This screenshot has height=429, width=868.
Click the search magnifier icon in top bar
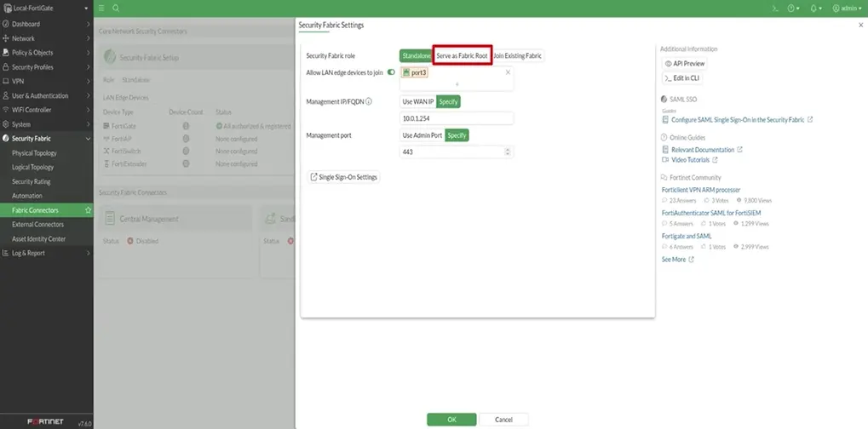click(x=116, y=9)
